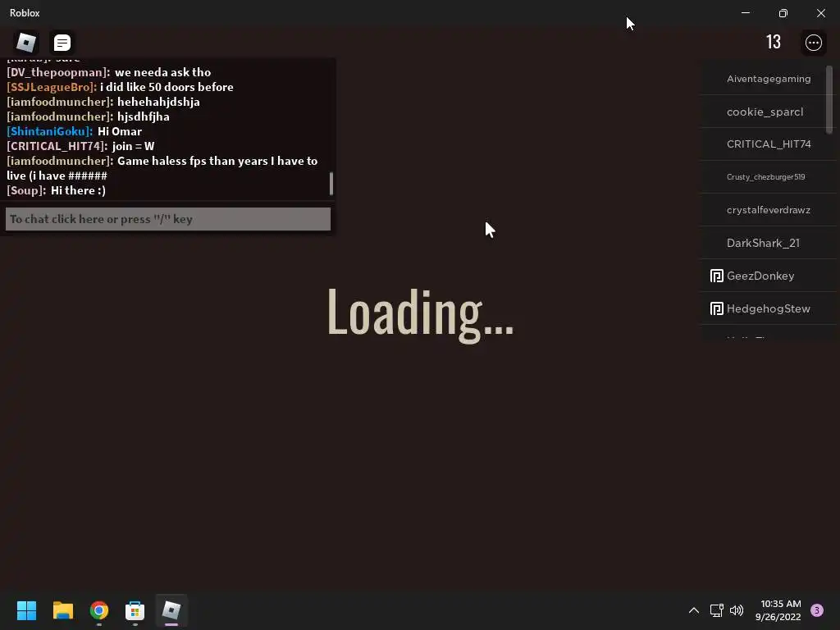Open File Explorer from the taskbar
840x630 pixels.
tap(62, 610)
